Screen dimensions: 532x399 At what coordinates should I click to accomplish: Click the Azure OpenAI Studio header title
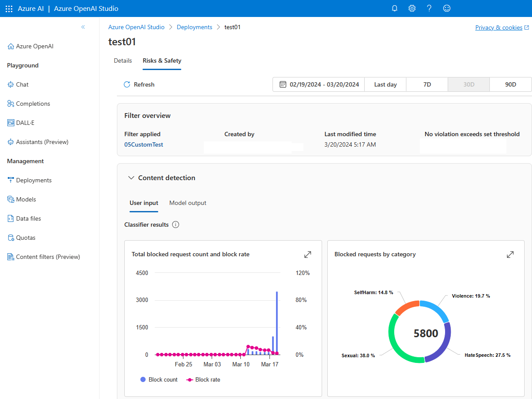coord(86,9)
